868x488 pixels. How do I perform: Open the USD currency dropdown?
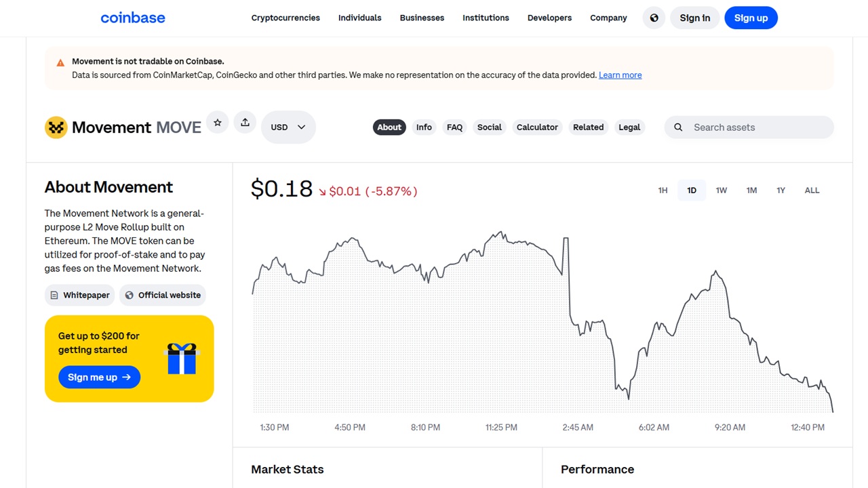[288, 127]
